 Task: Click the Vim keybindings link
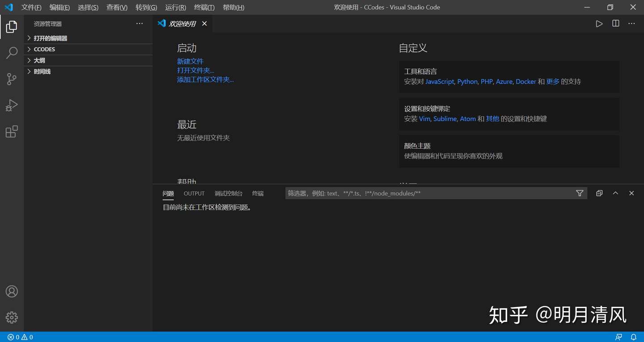click(424, 119)
